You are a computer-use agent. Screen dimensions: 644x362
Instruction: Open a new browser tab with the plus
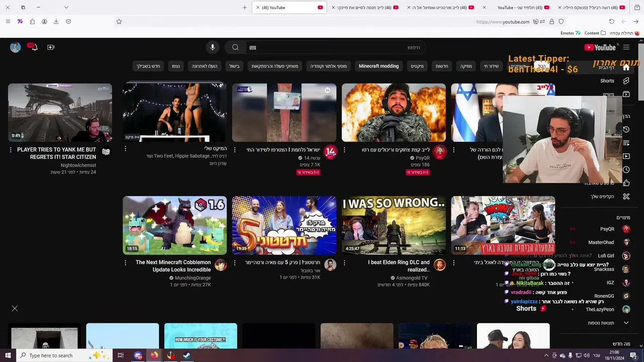(245, 8)
